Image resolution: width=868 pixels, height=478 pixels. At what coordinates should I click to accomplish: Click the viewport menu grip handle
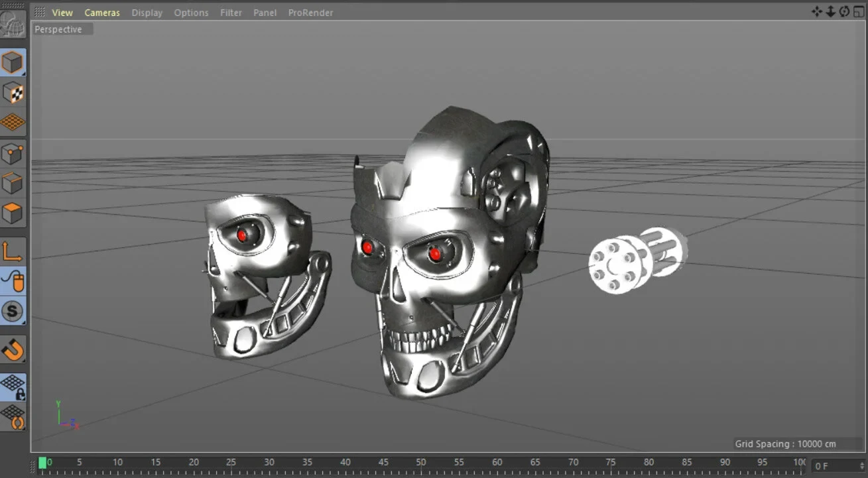(x=40, y=12)
